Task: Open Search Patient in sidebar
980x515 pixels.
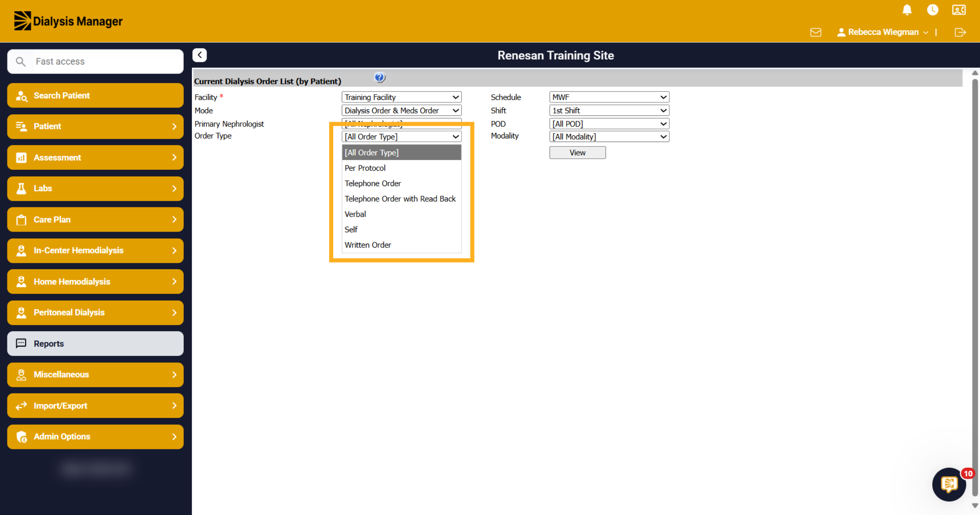Action: tap(95, 95)
